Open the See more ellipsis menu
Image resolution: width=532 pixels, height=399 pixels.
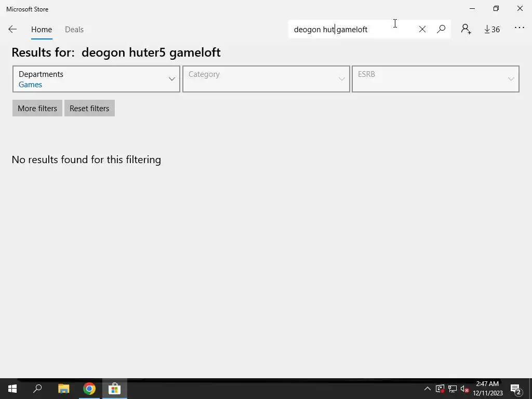(x=519, y=28)
